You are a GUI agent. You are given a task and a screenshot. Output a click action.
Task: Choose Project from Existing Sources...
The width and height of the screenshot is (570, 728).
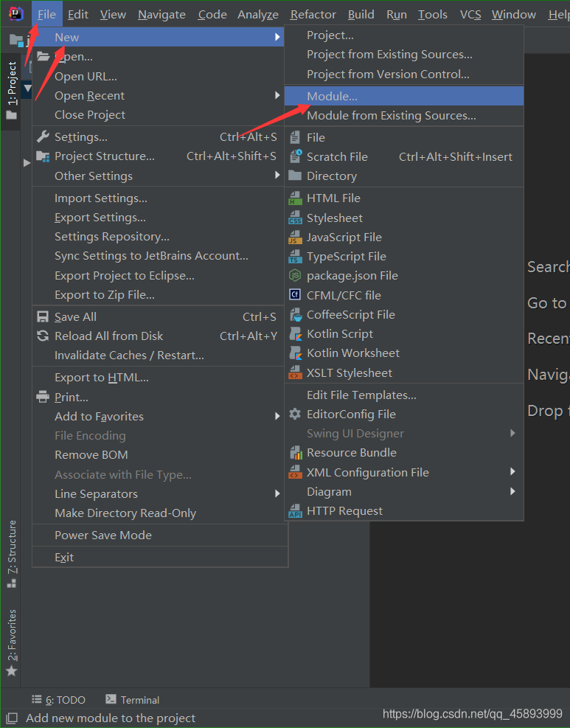(404, 55)
